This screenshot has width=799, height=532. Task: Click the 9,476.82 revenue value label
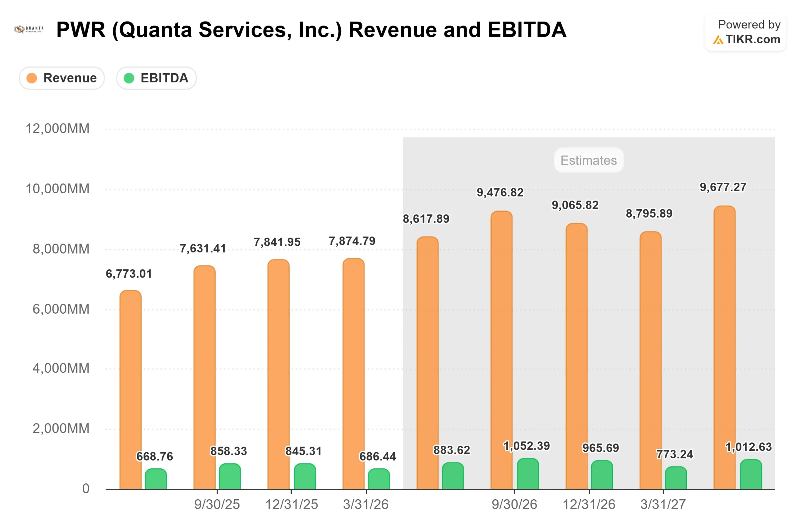click(500, 193)
